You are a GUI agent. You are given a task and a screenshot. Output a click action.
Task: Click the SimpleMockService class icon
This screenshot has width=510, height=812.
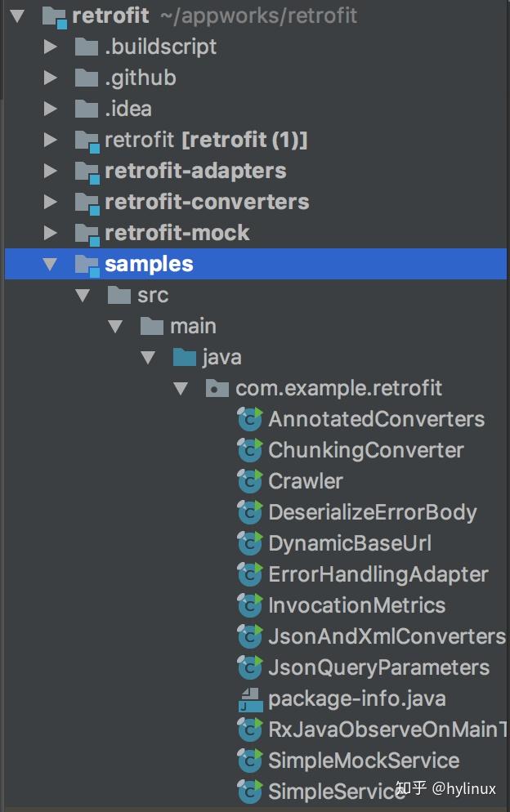pyautogui.click(x=248, y=761)
